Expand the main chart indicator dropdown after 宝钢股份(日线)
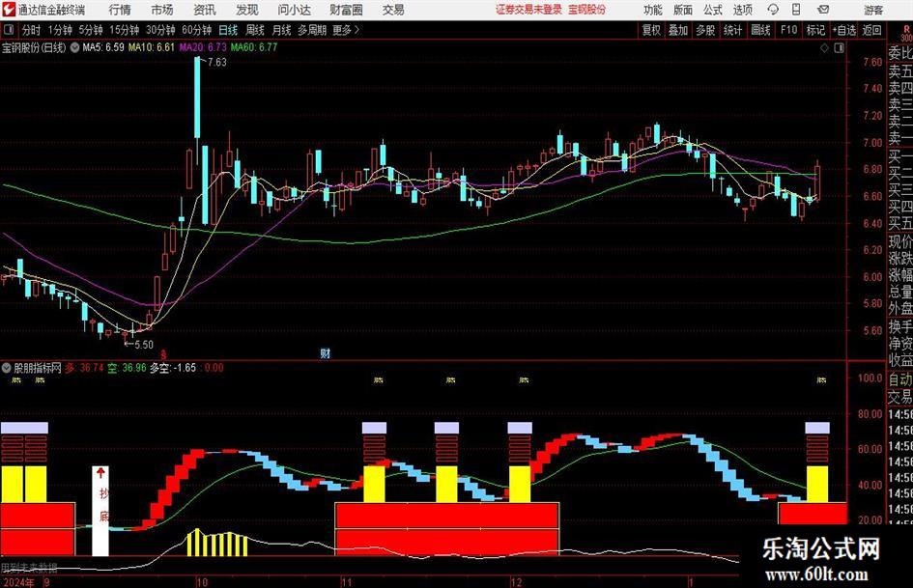The height and width of the screenshot is (588, 913). (x=74, y=47)
